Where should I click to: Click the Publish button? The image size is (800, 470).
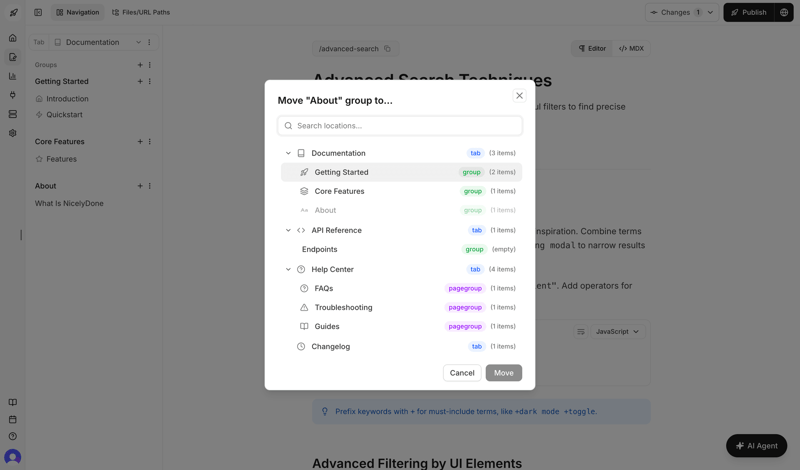749,12
